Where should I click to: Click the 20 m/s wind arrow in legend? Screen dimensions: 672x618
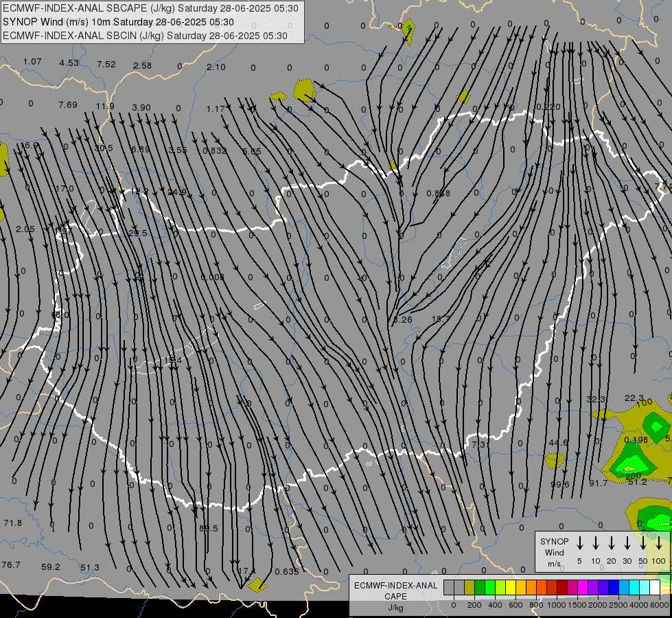pyautogui.click(x=612, y=543)
